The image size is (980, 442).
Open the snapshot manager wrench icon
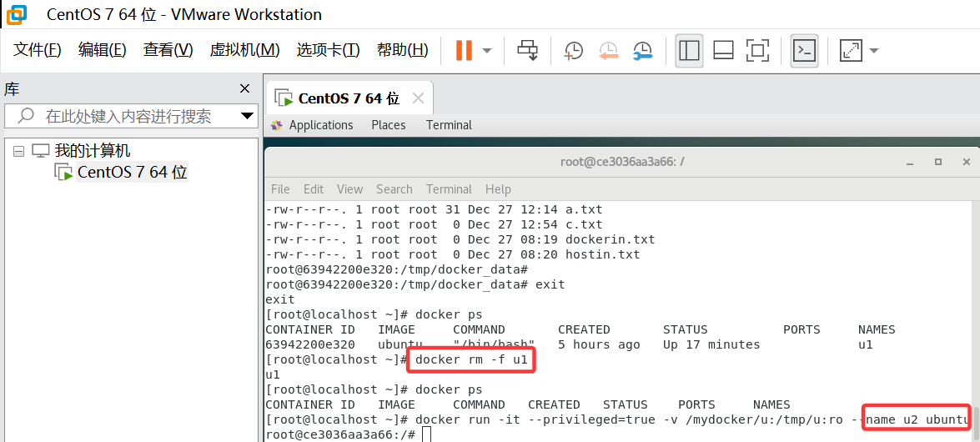coord(642,50)
